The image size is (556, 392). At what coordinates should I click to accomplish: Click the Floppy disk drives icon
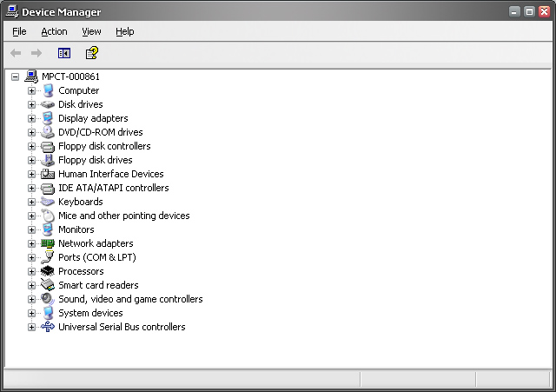click(48, 160)
